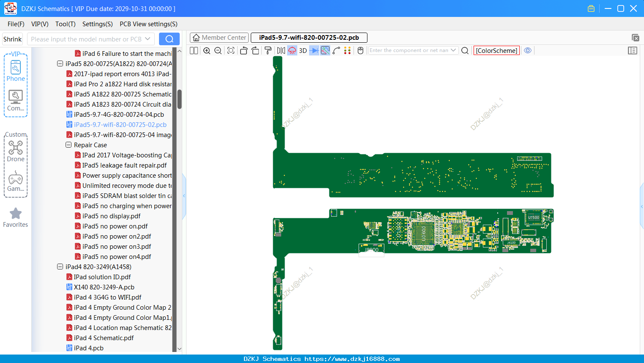Close all tabs using the tab bar icon
This screenshot has width=644, height=363.
tap(635, 38)
